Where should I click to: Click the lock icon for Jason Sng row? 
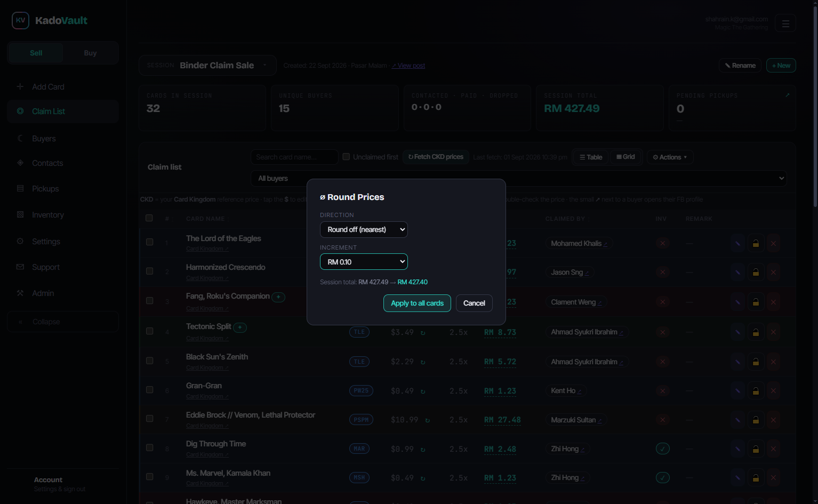click(756, 272)
